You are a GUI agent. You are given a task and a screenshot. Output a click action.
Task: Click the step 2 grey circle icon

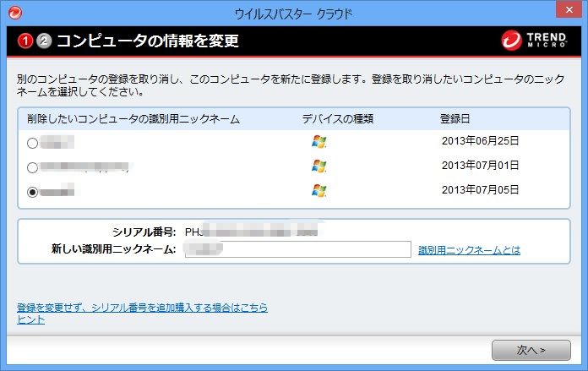[x=44, y=41]
